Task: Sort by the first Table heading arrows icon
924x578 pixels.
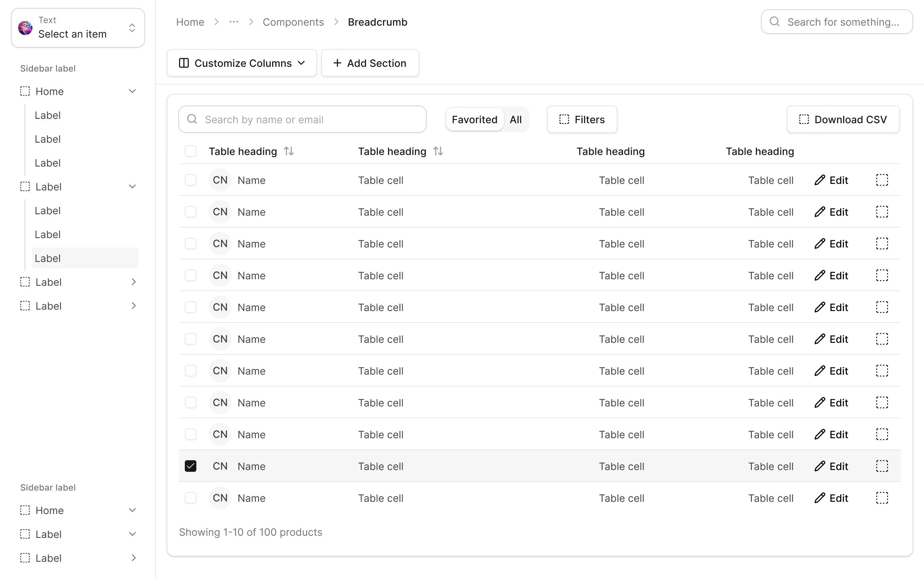Action: point(289,151)
